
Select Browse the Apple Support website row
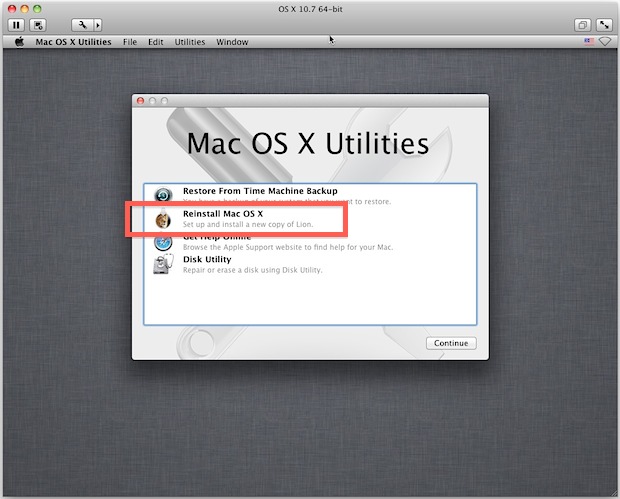310,242
